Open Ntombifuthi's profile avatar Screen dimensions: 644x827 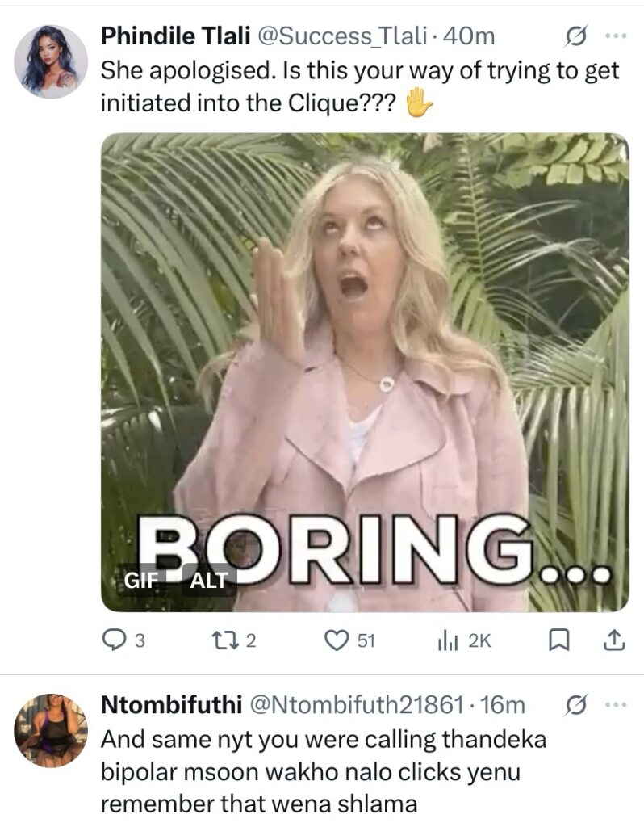(51, 730)
